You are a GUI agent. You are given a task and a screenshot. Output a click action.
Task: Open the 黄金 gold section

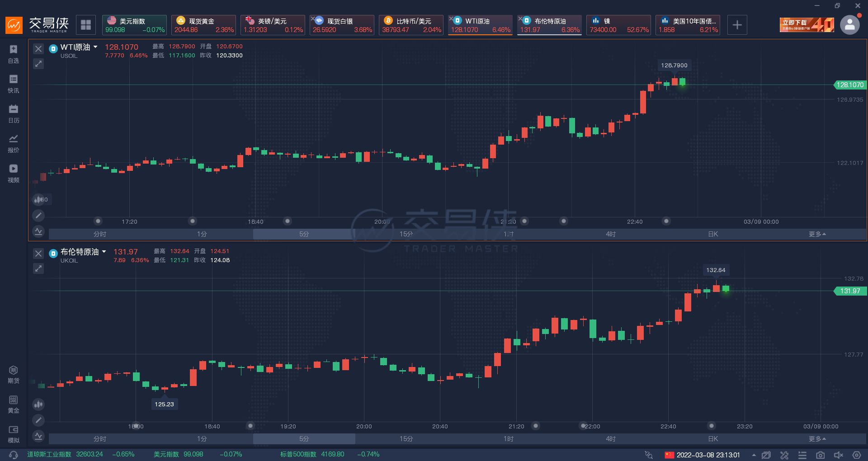click(x=14, y=404)
